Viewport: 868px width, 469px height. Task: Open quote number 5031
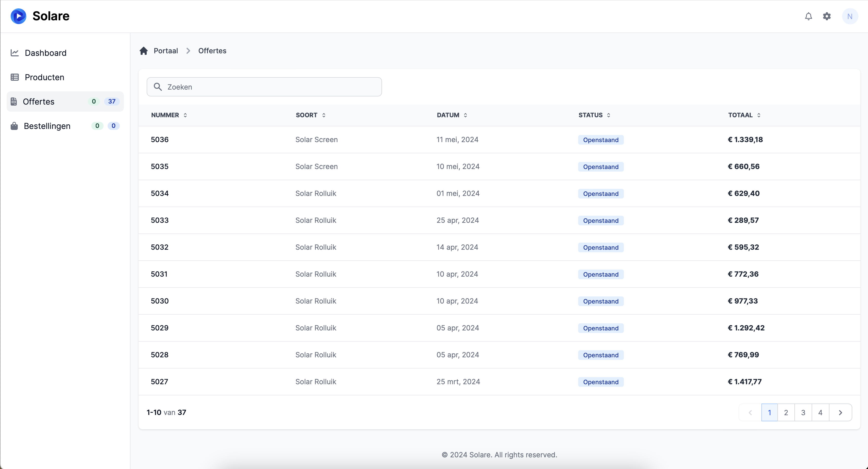159,274
